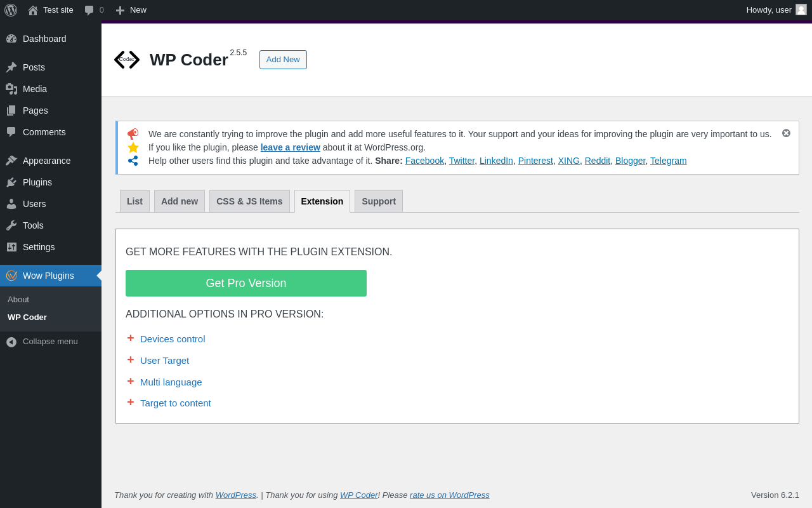The height and width of the screenshot is (508, 812).
Task: Open the CSS & JS Items tab
Action: pyautogui.click(x=249, y=201)
